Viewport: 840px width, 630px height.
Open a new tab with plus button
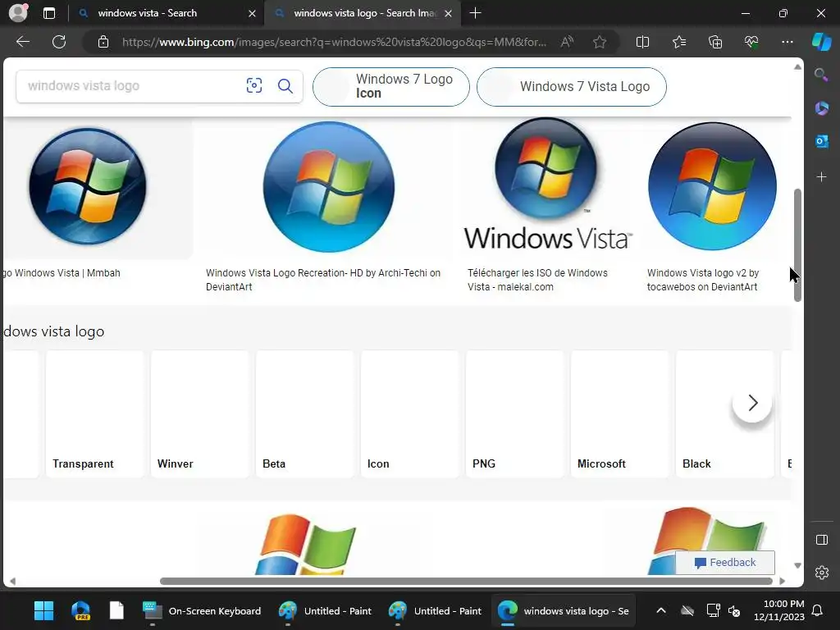tap(475, 13)
